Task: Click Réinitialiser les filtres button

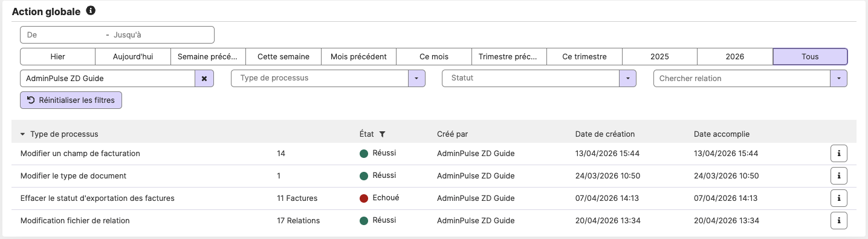Action: click(x=71, y=100)
